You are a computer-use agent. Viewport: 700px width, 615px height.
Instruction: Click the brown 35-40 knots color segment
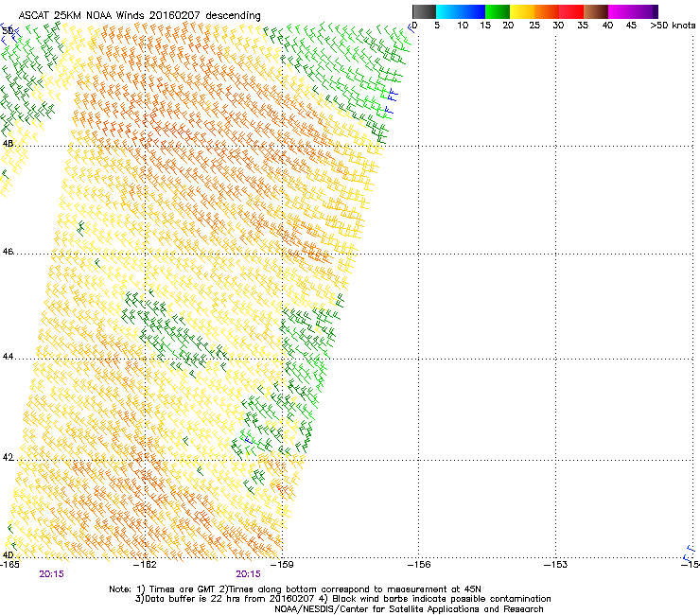point(596,11)
